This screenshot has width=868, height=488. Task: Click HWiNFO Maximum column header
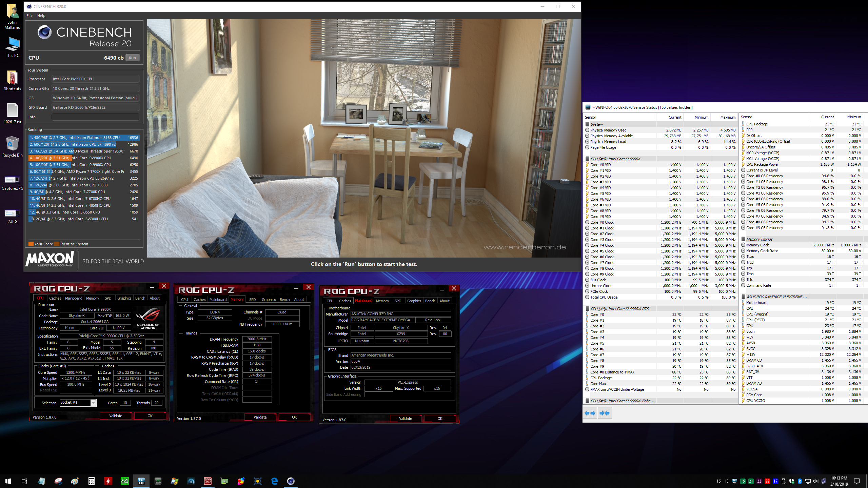[724, 117]
